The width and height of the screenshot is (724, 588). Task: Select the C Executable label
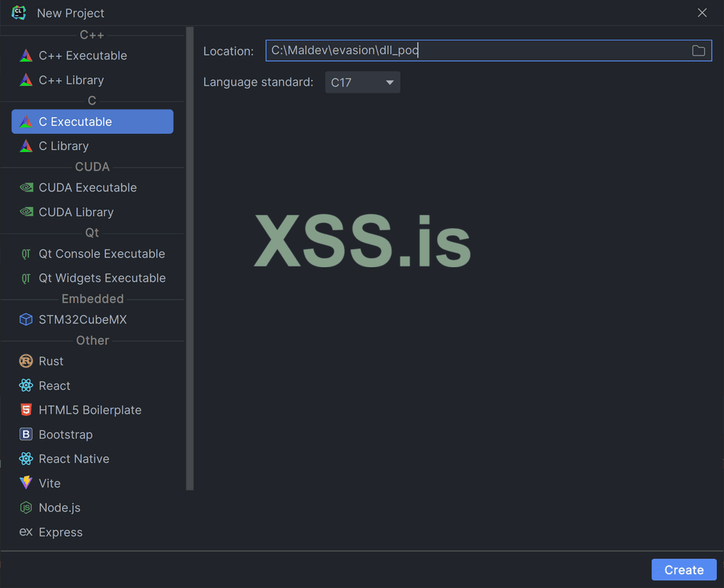(x=75, y=122)
